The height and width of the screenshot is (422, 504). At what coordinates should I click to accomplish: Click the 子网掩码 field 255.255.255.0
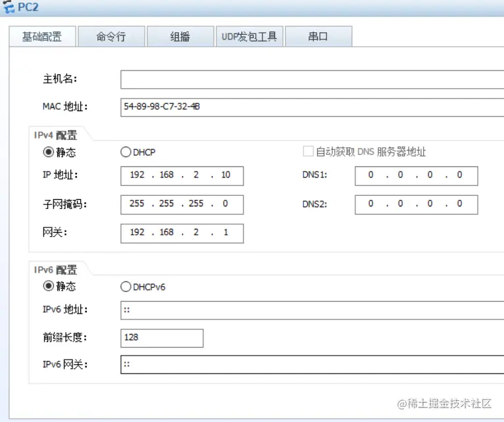pyautogui.click(x=182, y=204)
